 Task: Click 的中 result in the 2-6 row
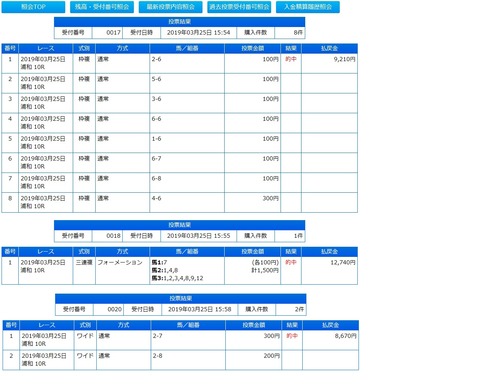click(x=291, y=59)
